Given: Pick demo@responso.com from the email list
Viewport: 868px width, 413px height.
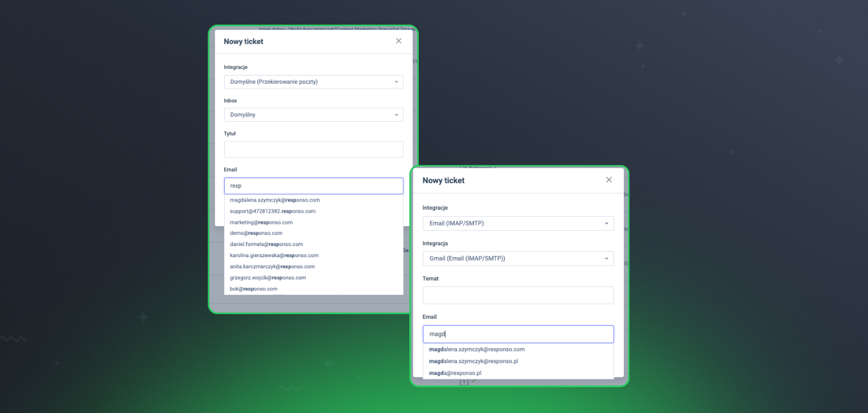Looking at the screenshot, I should (256, 233).
